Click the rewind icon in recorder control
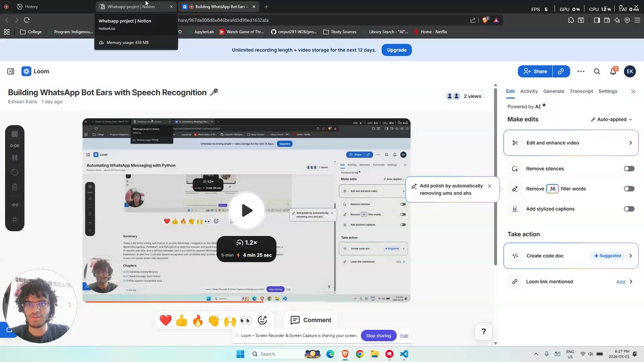The image size is (644, 362). coord(15,205)
